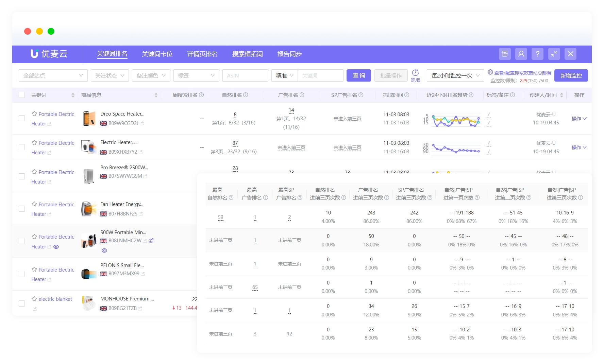Open the 精准 match type dropdown
This screenshot has height=364, width=604.
pyautogui.click(x=285, y=75)
